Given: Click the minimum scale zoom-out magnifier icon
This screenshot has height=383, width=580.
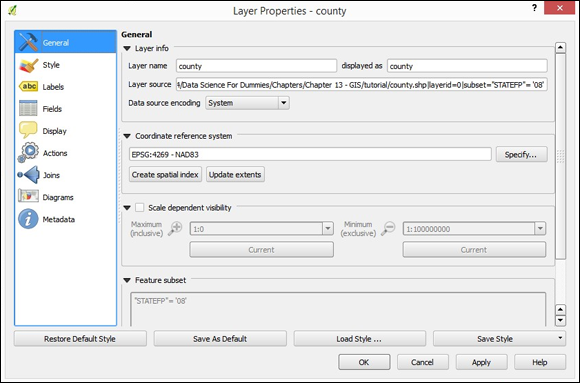Looking at the screenshot, I should pyautogui.click(x=388, y=228).
